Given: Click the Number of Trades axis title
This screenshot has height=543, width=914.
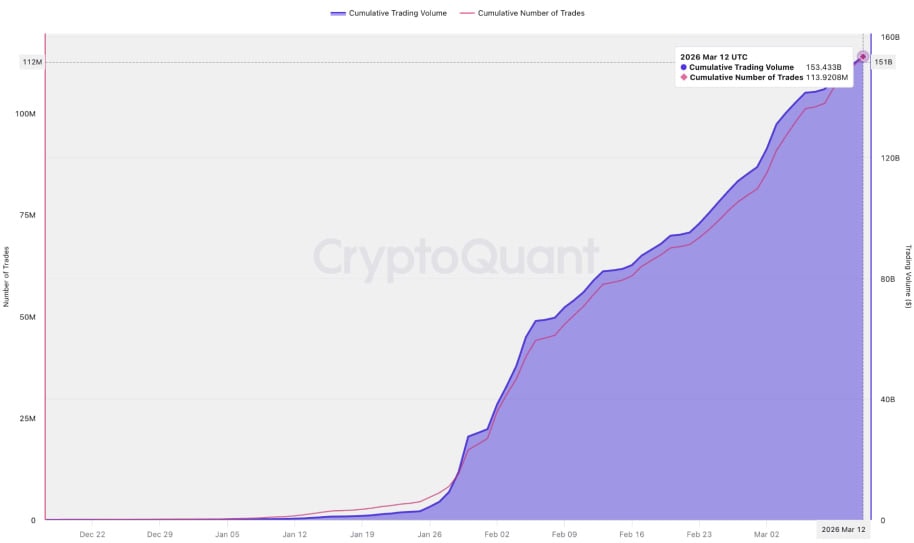Looking at the screenshot, I should (6, 277).
